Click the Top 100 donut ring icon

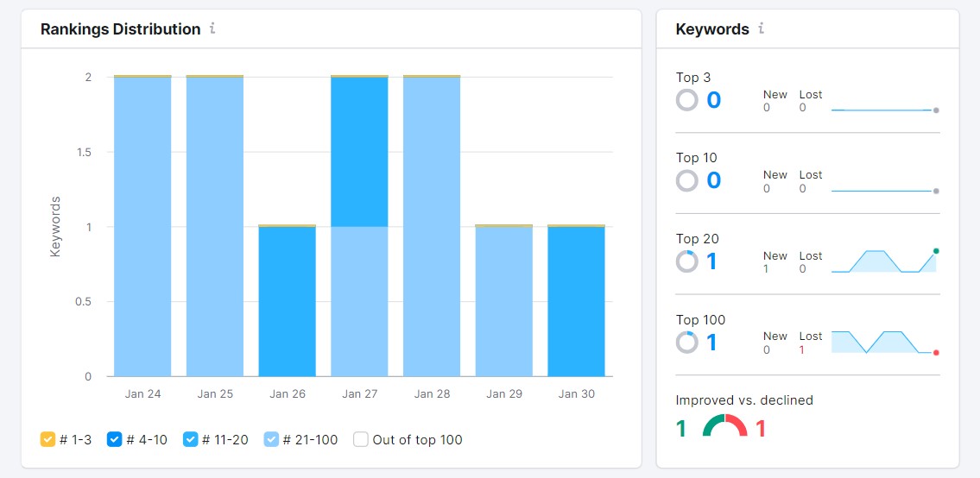[x=687, y=343]
